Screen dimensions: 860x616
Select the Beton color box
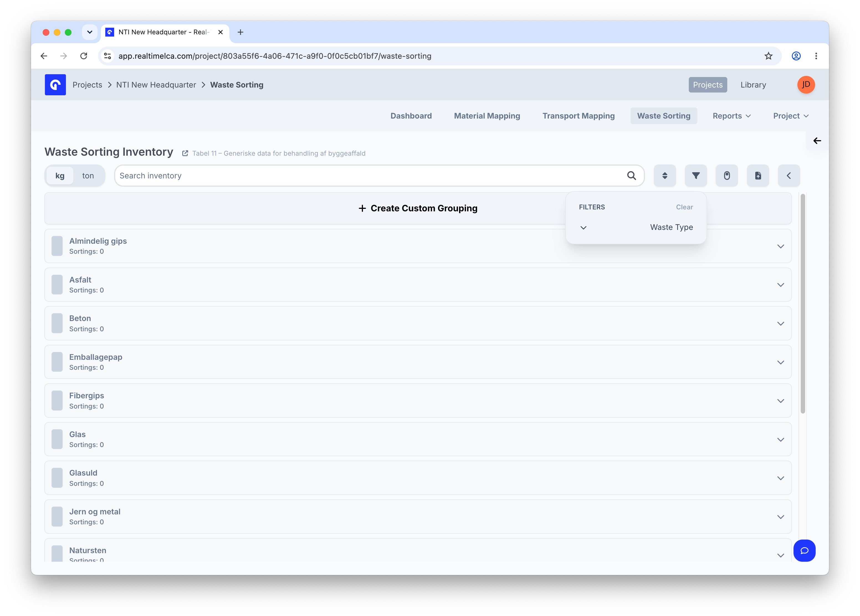tap(57, 323)
